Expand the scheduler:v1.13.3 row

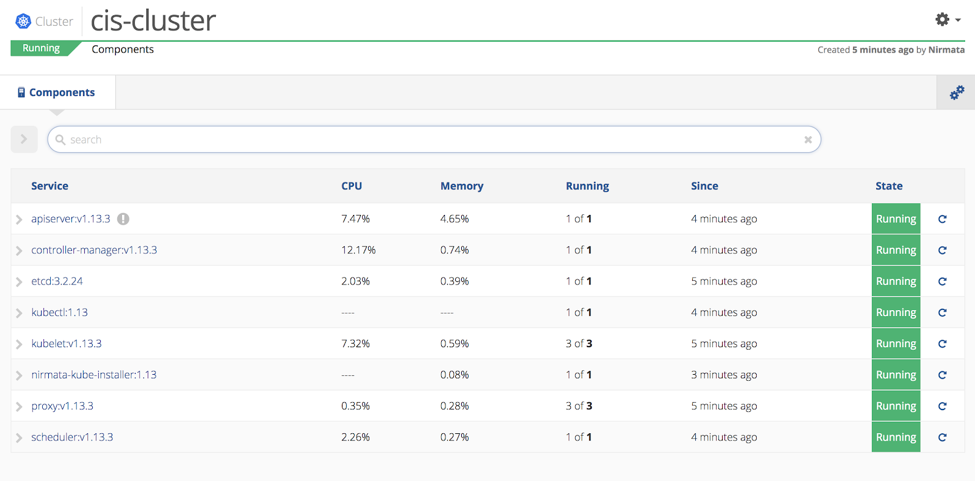(19, 437)
